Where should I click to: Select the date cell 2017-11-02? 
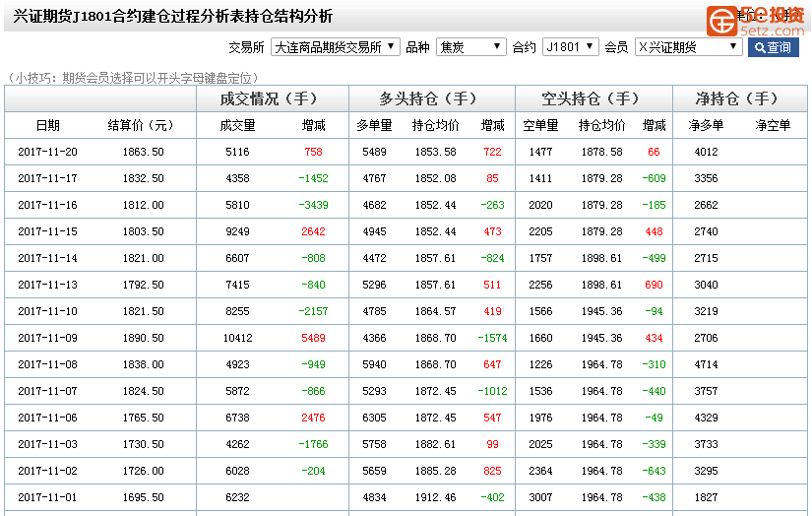pos(47,471)
